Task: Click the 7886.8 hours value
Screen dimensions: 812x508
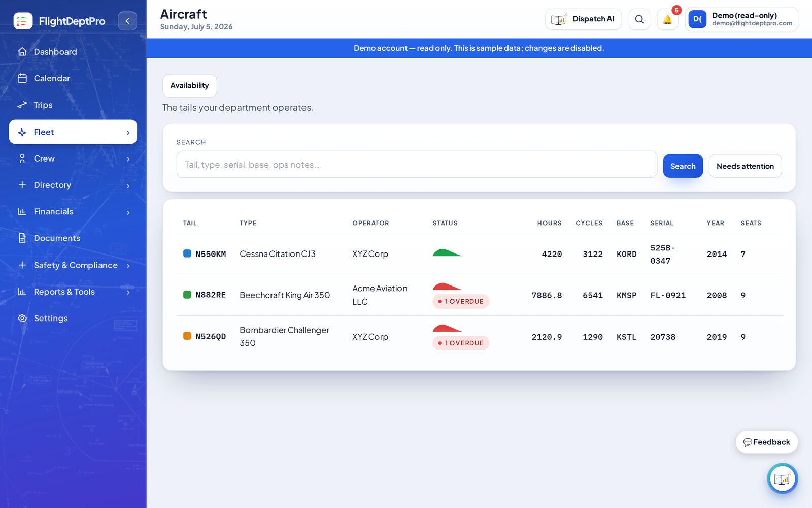Action: 547,295
